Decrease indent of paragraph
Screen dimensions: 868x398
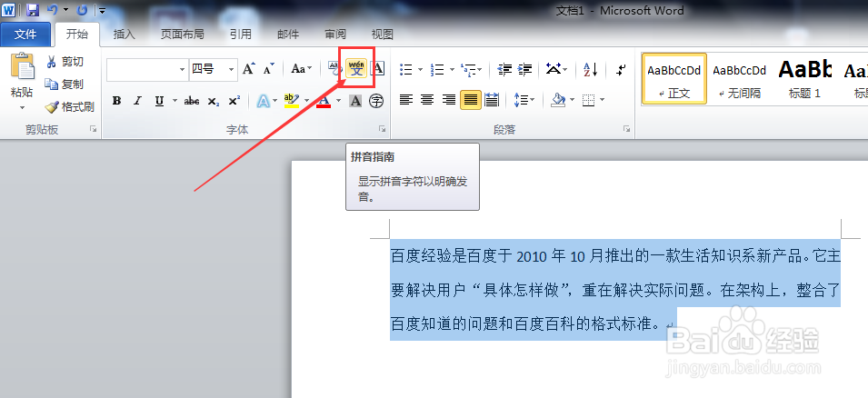pos(504,69)
